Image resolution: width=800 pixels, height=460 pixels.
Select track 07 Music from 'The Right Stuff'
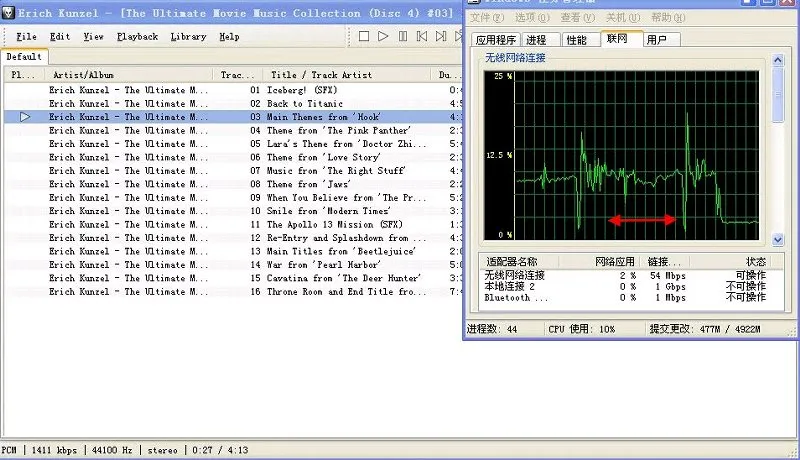coord(234,171)
